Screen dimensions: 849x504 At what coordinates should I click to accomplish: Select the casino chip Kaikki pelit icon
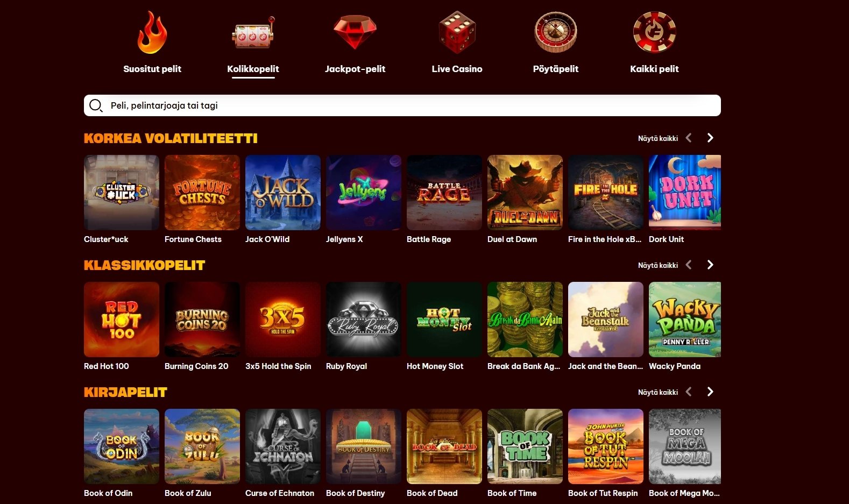coord(654,32)
